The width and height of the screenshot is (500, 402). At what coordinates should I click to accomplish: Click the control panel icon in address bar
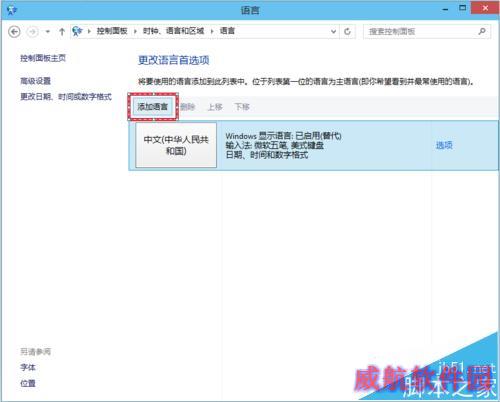77,31
